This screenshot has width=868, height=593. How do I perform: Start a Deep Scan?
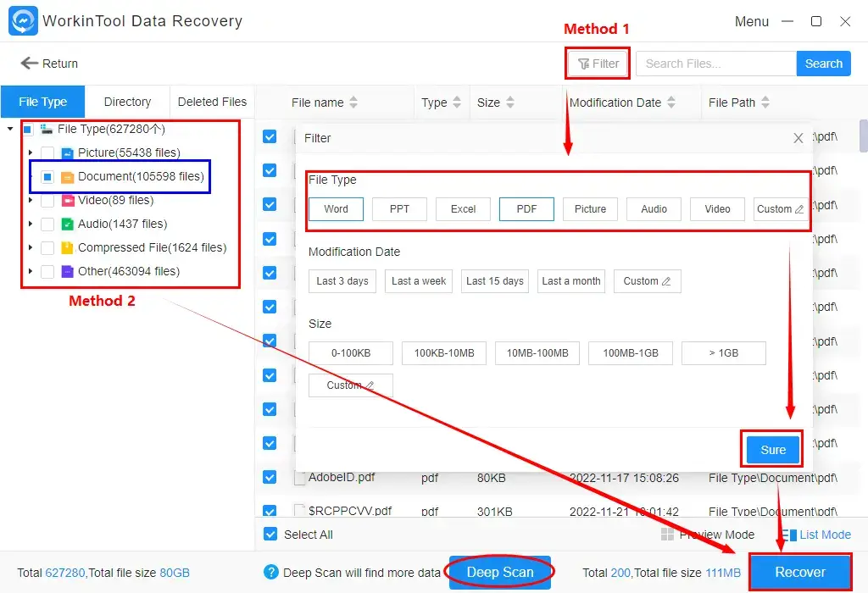500,572
